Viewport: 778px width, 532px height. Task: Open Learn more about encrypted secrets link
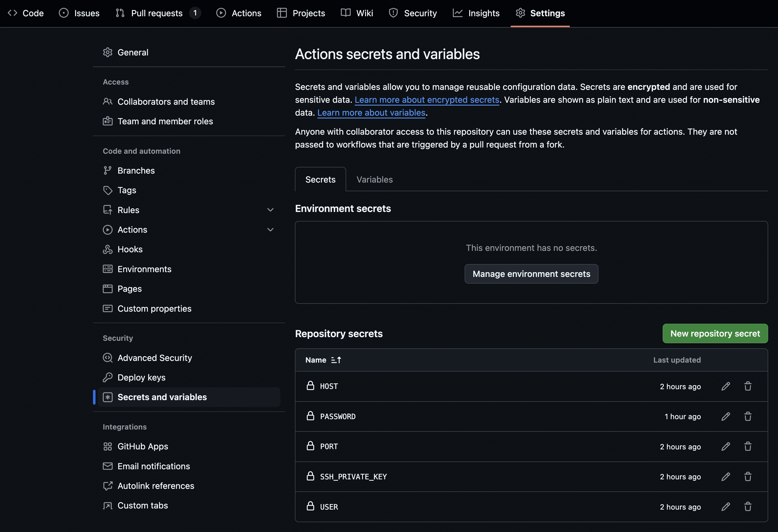[x=427, y=100]
